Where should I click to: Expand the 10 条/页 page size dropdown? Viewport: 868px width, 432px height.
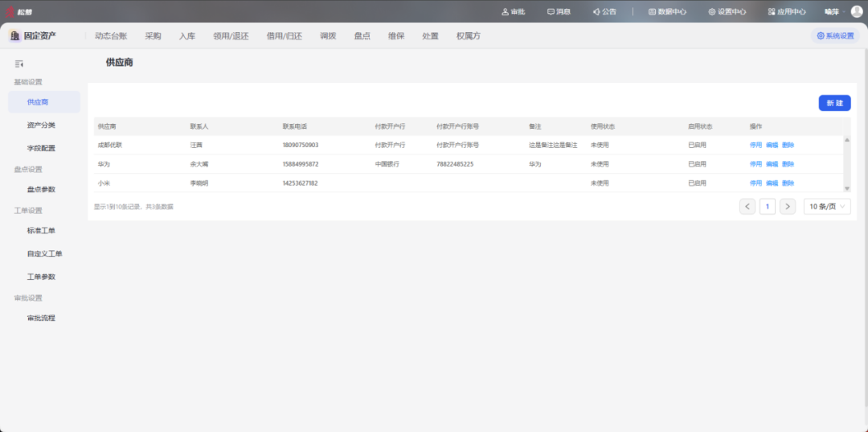click(x=826, y=207)
